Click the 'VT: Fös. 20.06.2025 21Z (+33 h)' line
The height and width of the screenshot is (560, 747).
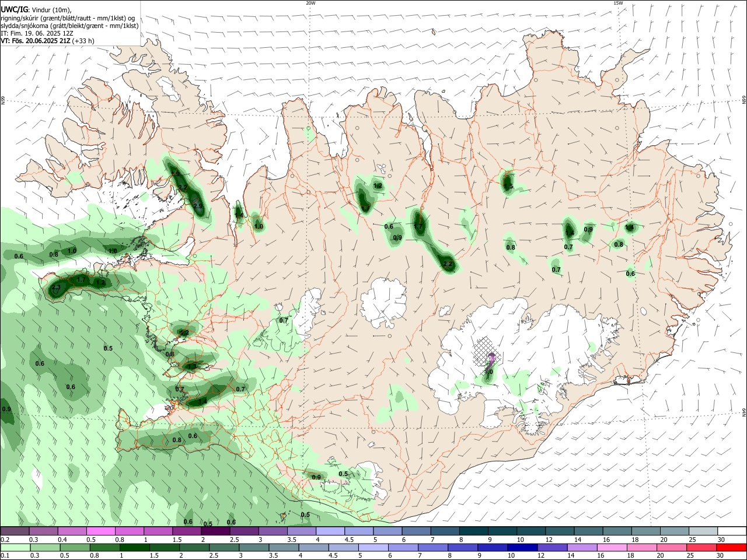(x=47, y=41)
